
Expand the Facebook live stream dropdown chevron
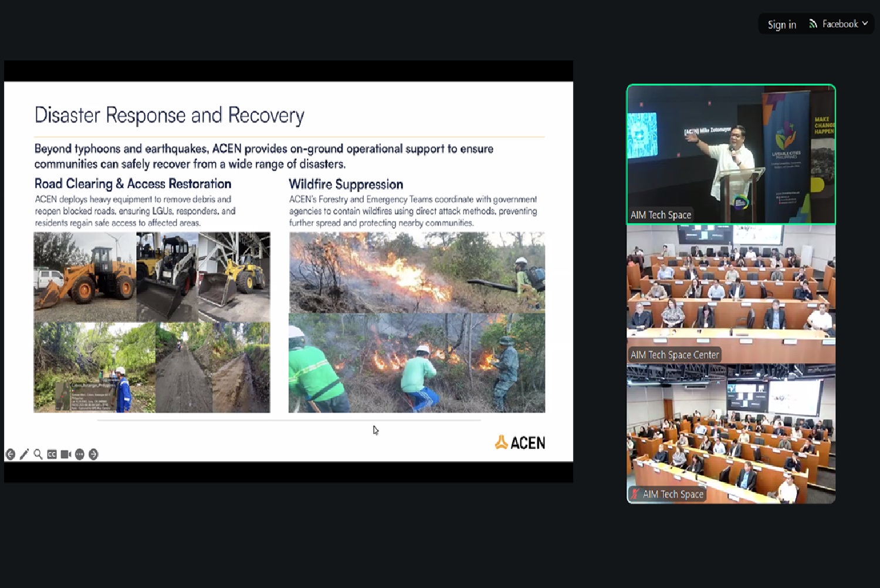(x=865, y=24)
